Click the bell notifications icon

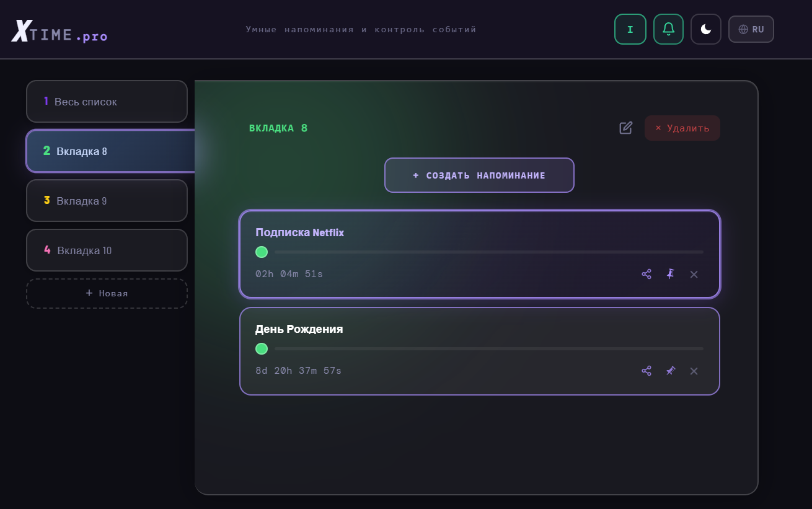[x=668, y=29]
